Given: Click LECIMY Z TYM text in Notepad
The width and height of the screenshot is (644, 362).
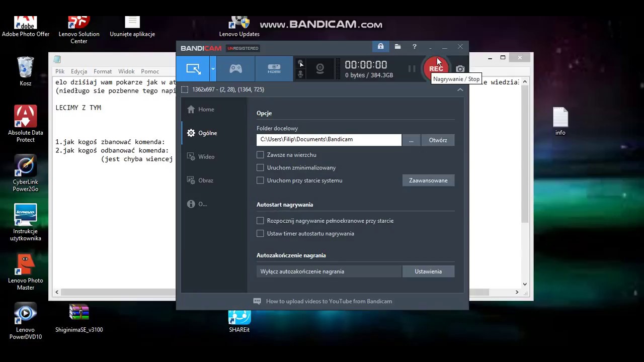Looking at the screenshot, I should pos(78,108).
